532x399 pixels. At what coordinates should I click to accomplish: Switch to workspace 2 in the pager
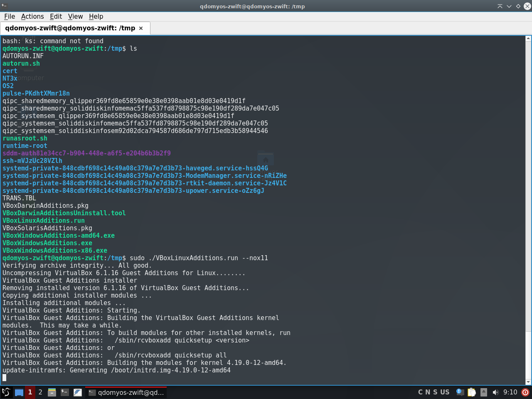point(40,392)
